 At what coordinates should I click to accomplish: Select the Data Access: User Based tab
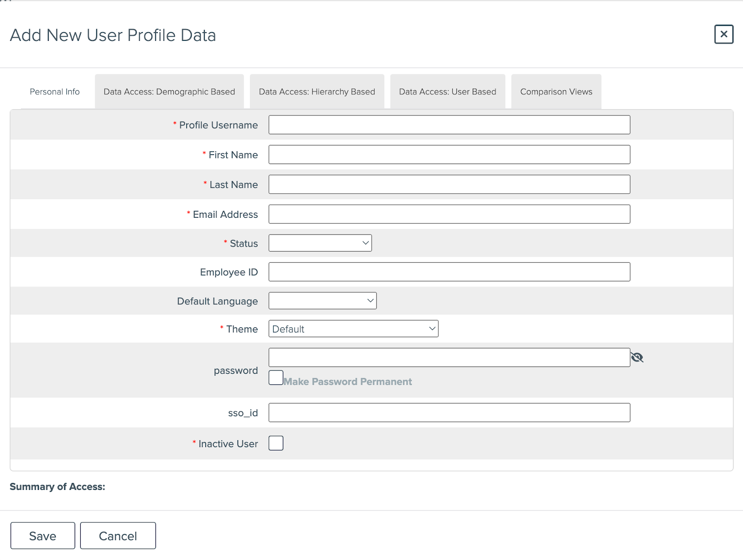coord(447,91)
